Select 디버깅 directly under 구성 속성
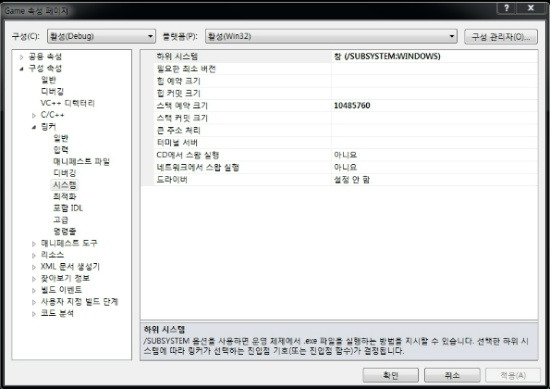 pyautogui.click(x=52, y=91)
